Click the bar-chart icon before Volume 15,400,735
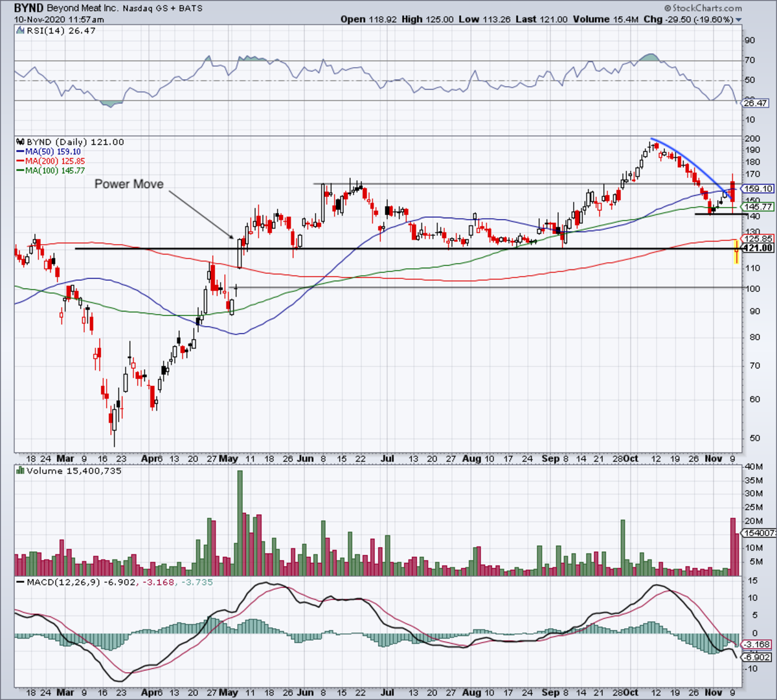This screenshot has height=700, width=777. tap(20, 471)
